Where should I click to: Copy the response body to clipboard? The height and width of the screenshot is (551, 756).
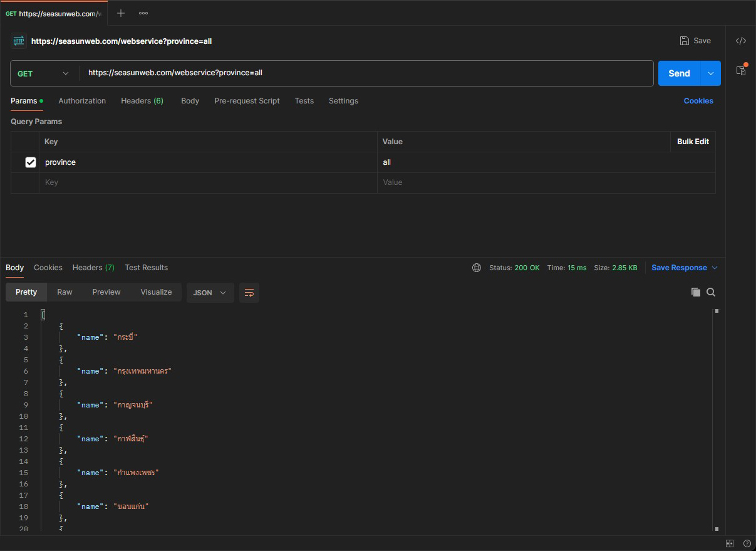(x=696, y=292)
